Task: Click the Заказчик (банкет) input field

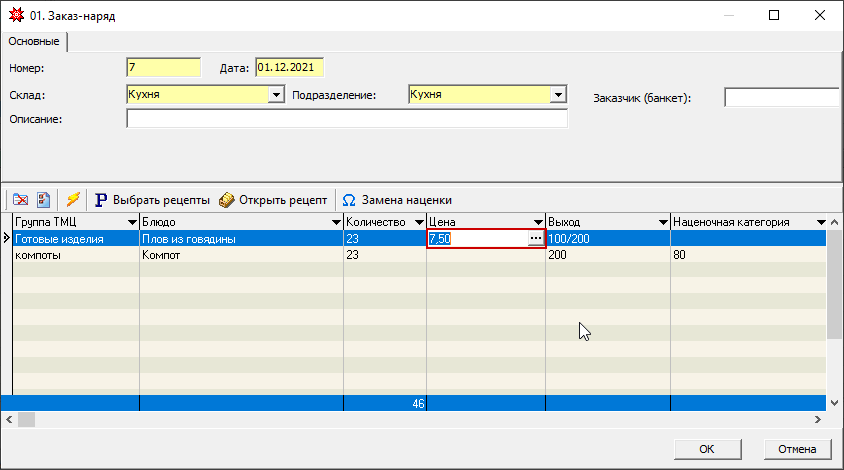Action: [780, 98]
